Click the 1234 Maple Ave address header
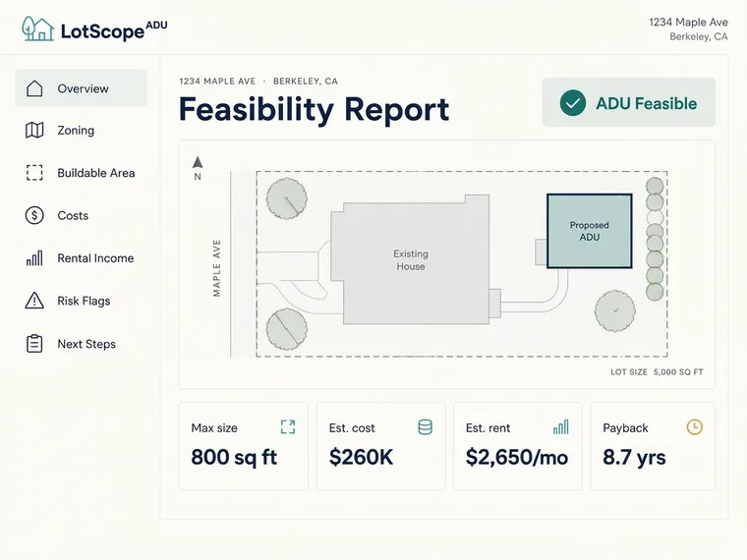747x560 pixels. point(688,22)
